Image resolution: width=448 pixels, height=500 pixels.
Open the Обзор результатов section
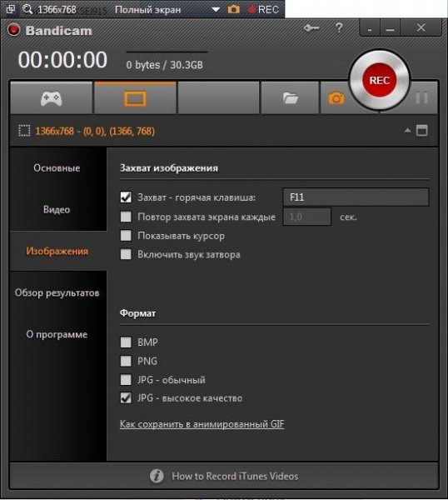point(57,292)
